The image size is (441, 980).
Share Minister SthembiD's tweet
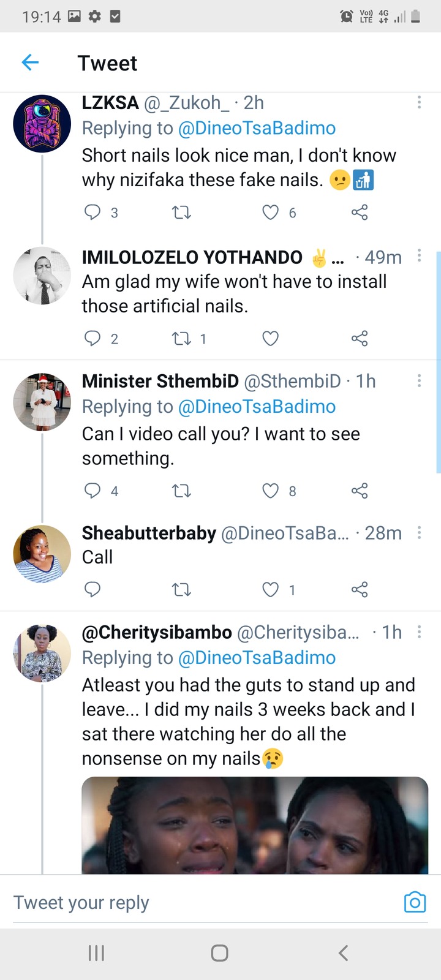tap(360, 491)
